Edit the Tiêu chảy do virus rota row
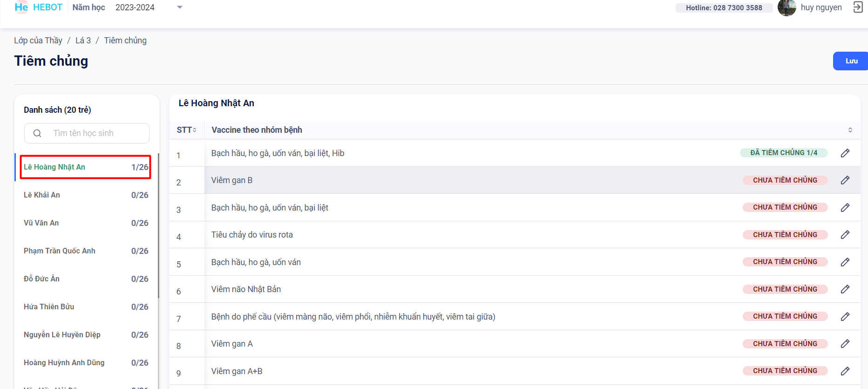This screenshot has width=868, height=389. tap(845, 235)
